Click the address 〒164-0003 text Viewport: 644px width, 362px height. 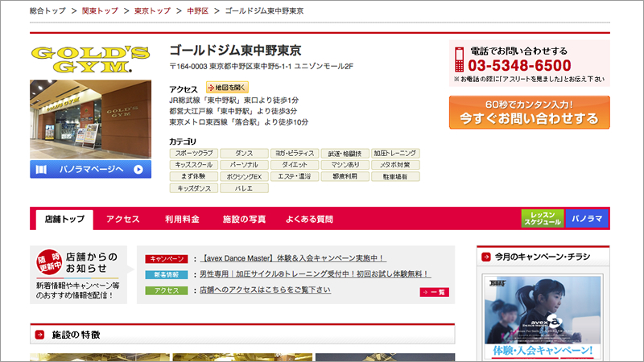tap(261, 66)
